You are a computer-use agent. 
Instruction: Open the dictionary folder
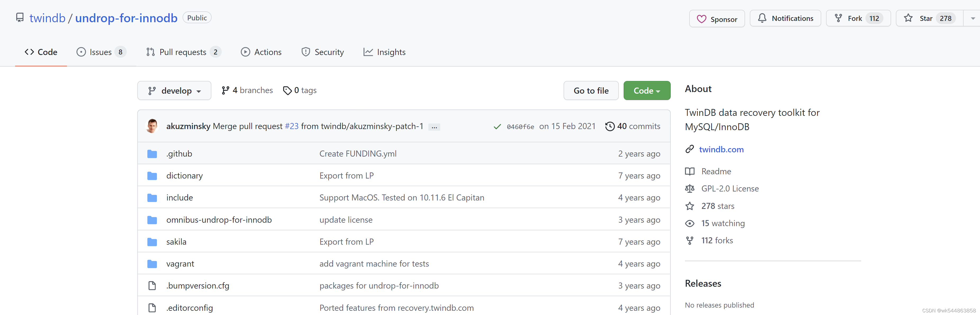pos(184,176)
